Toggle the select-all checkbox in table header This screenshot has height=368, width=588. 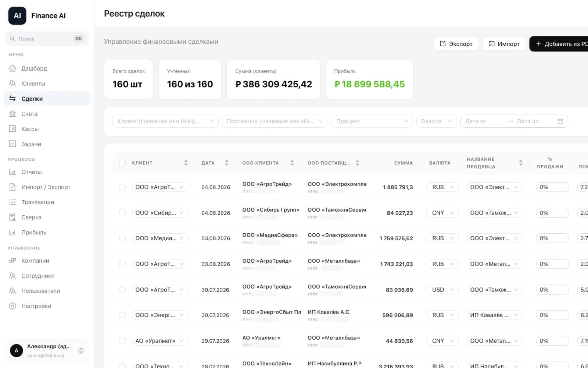(x=122, y=163)
